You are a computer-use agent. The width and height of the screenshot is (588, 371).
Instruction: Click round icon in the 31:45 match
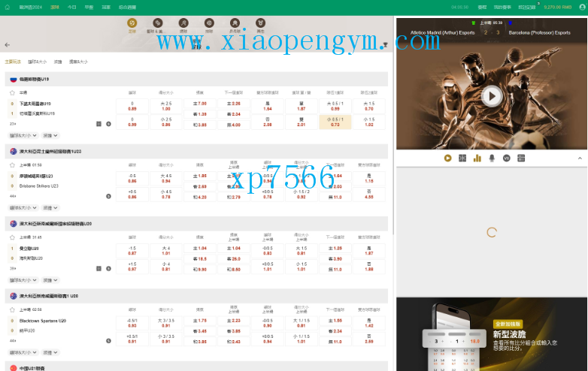tap(108, 268)
